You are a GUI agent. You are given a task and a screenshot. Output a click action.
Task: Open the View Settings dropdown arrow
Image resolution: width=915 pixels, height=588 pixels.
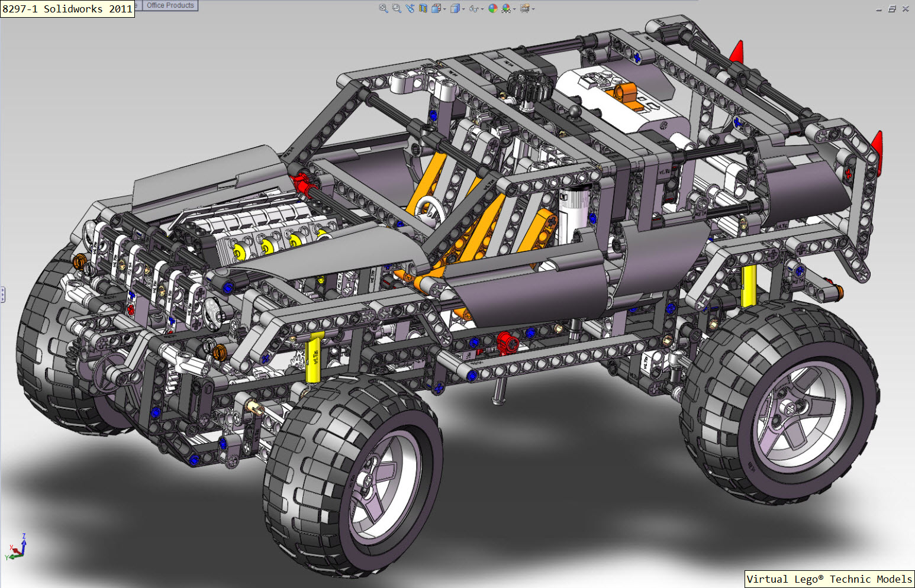pyautogui.click(x=533, y=9)
